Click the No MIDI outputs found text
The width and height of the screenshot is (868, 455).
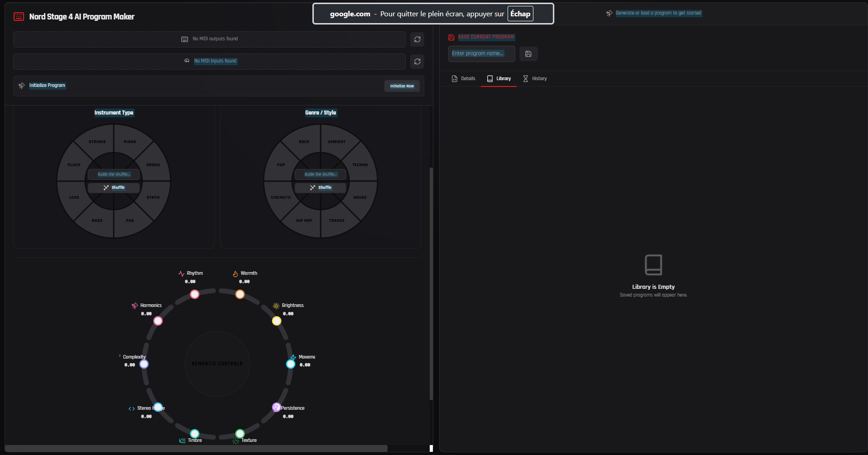(x=215, y=39)
